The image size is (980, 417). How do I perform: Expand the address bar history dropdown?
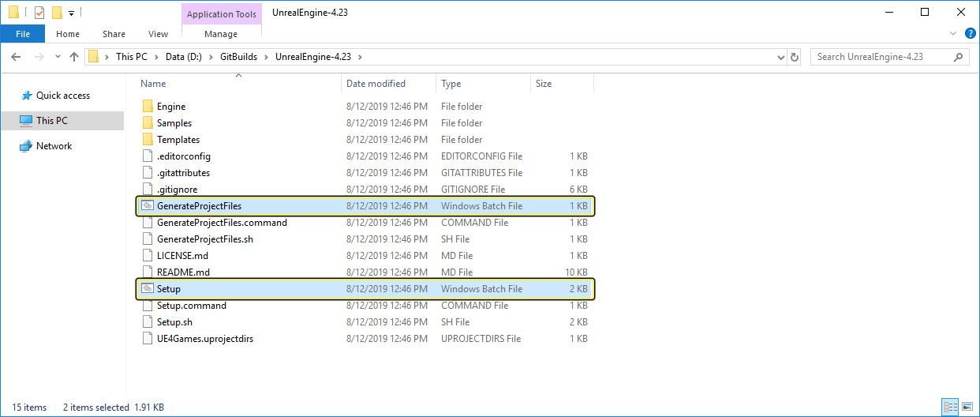pyautogui.click(x=780, y=57)
